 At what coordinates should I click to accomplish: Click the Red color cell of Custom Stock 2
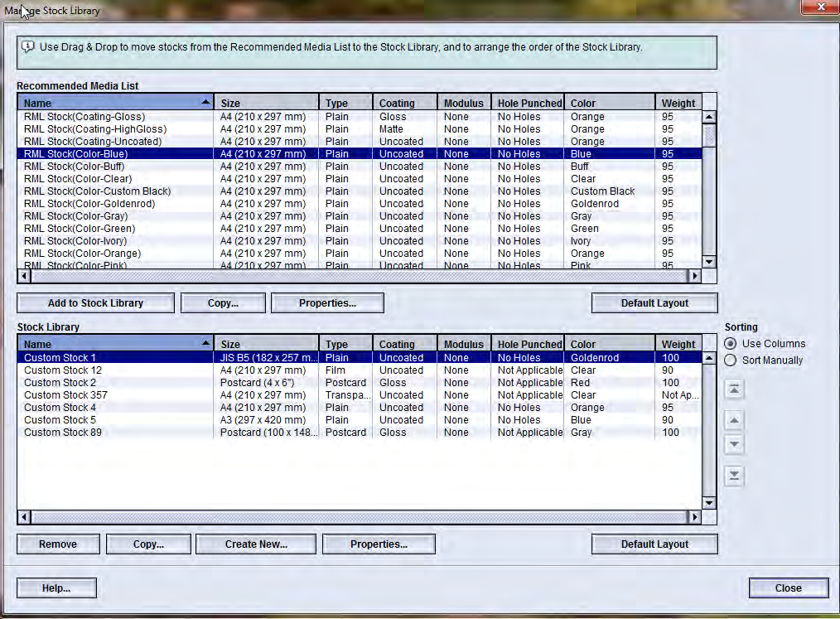tap(610, 383)
